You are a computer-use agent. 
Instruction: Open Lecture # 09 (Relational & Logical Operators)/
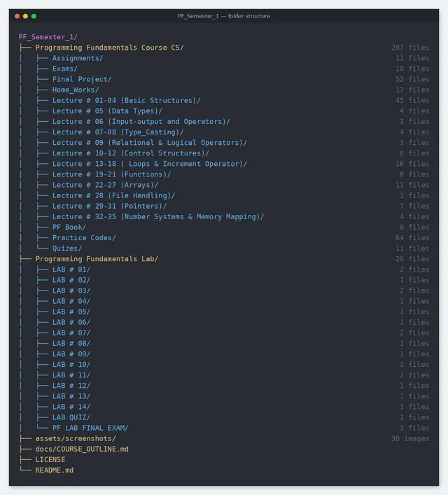(150, 143)
